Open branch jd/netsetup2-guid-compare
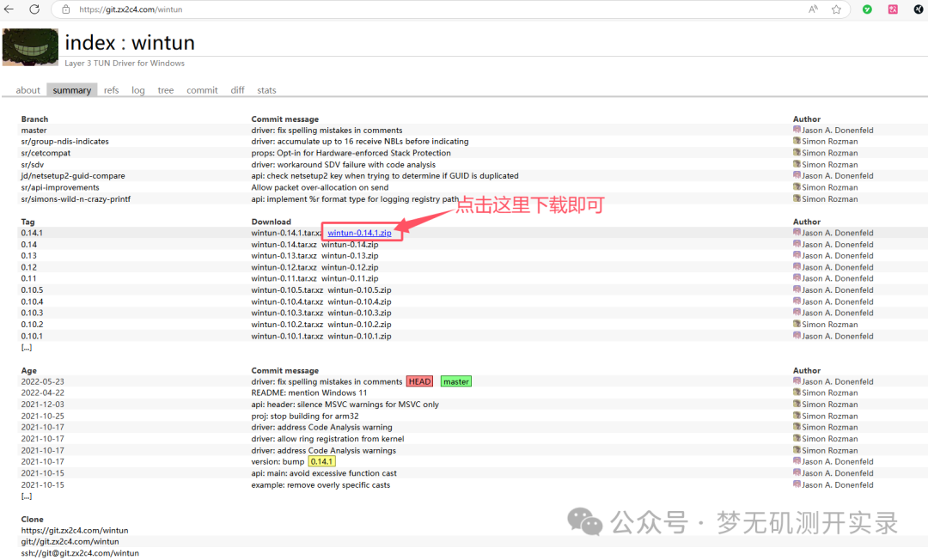 point(73,175)
